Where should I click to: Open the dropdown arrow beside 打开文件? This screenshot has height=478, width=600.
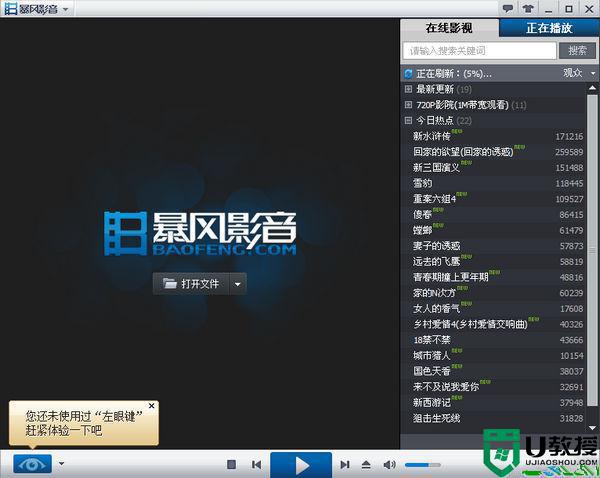[238, 284]
